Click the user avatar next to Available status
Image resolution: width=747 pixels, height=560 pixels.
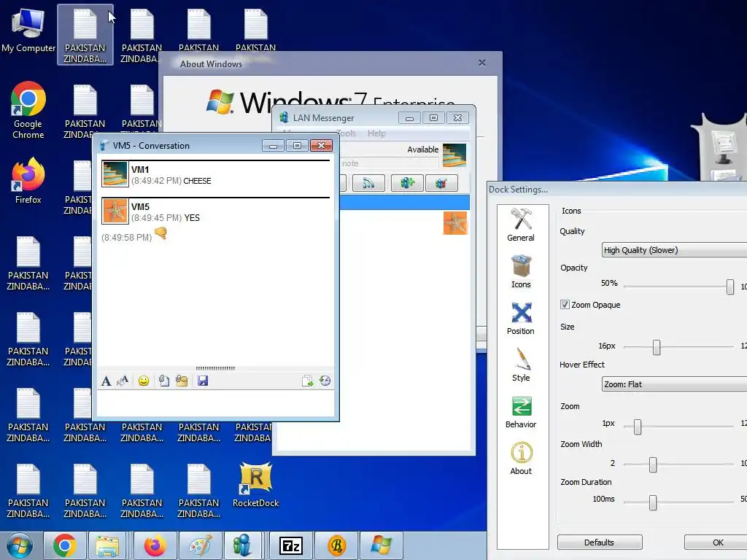pyautogui.click(x=454, y=155)
